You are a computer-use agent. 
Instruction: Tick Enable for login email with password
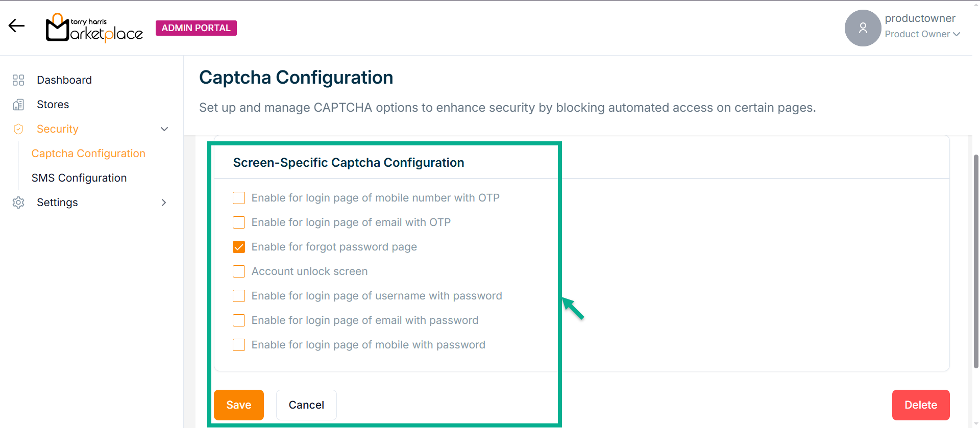239,320
